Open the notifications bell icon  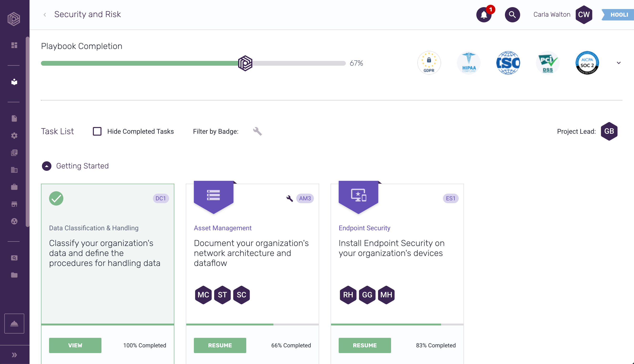pos(484,15)
